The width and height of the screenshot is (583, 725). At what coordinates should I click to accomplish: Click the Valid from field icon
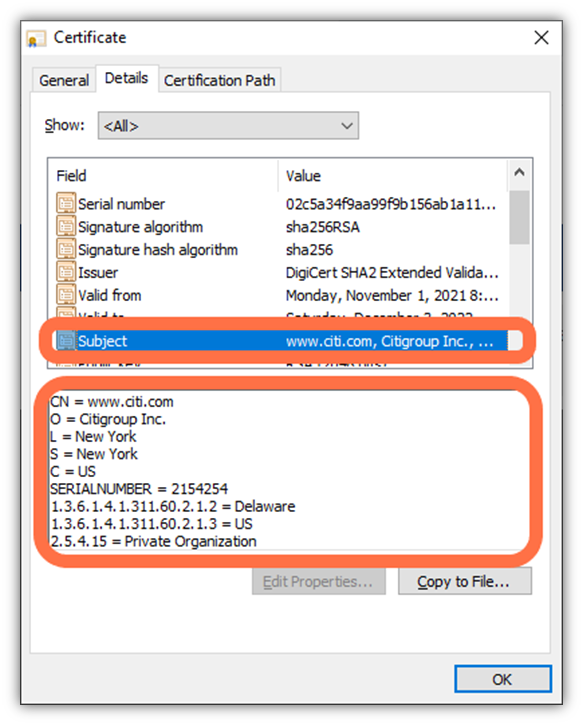(x=66, y=295)
